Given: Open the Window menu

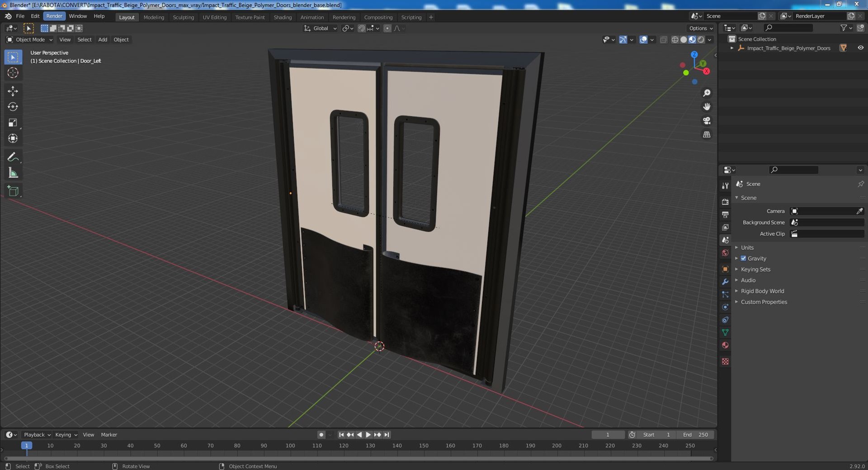Looking at the screenshot, I should point(78,16).
